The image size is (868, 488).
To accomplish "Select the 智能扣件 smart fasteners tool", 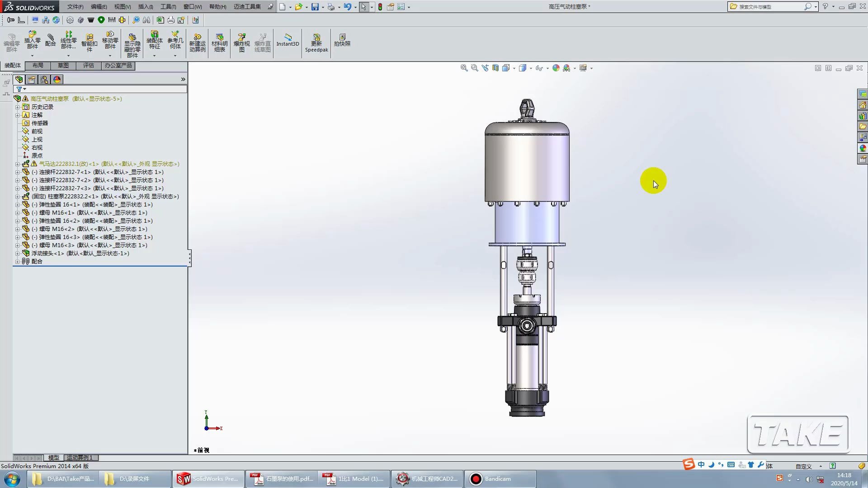I will [89, 41].
